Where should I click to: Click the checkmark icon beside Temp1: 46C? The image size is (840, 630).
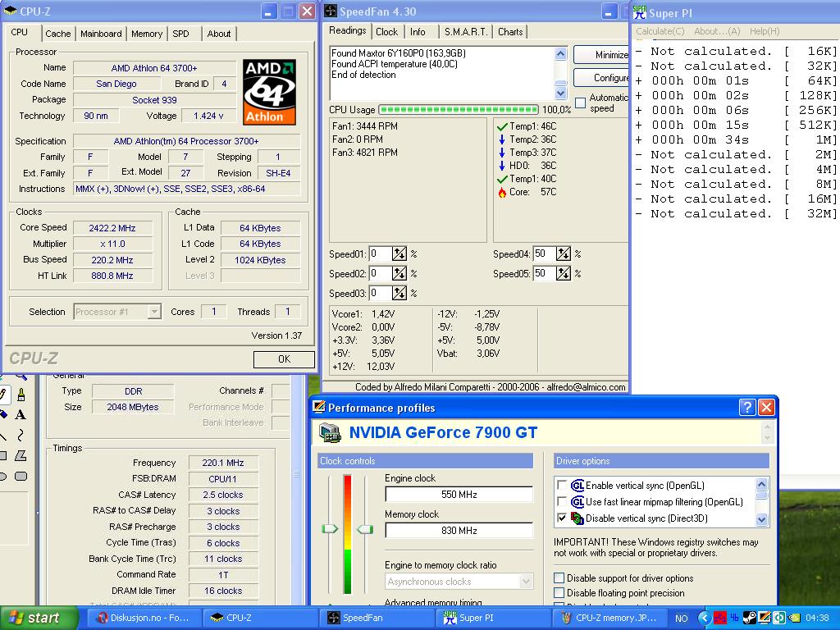coord(501,126)
